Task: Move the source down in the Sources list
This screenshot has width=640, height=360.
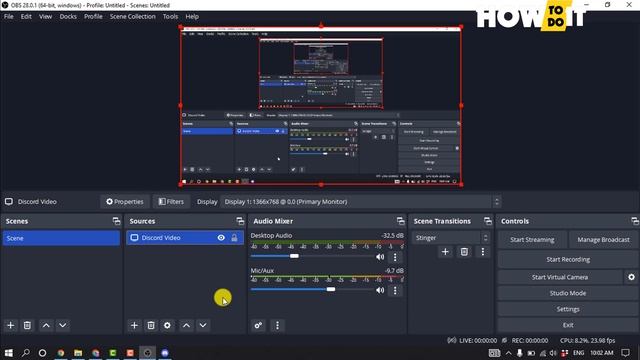Action: coord(203,325)
